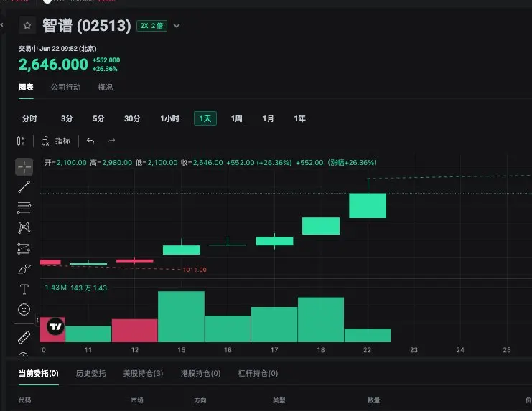Switch to the 概况 tab

click(105, 87)
